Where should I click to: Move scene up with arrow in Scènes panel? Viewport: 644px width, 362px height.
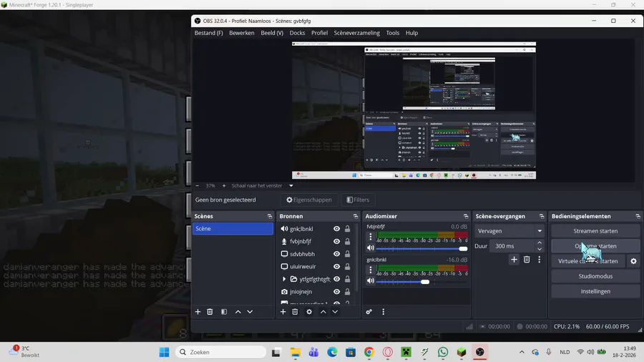pos(238,312)
